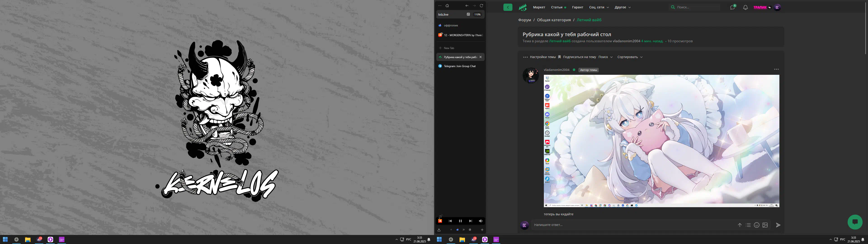Click РУС language indicator on right-screen taskbar
The height and width of the screenshot is (244, 868).
(x=842, y=240)
